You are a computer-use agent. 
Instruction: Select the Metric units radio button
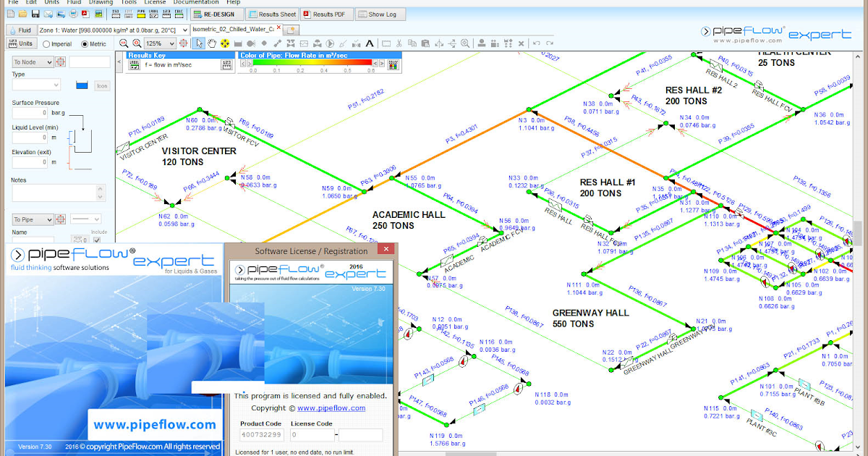[85, 44]
